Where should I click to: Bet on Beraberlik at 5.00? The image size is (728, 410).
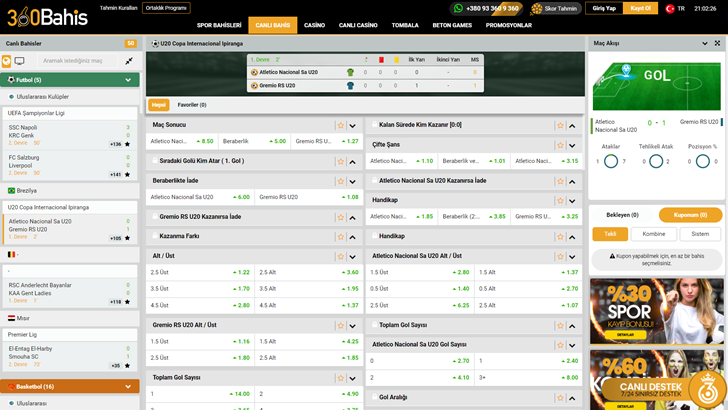(254, 141)
